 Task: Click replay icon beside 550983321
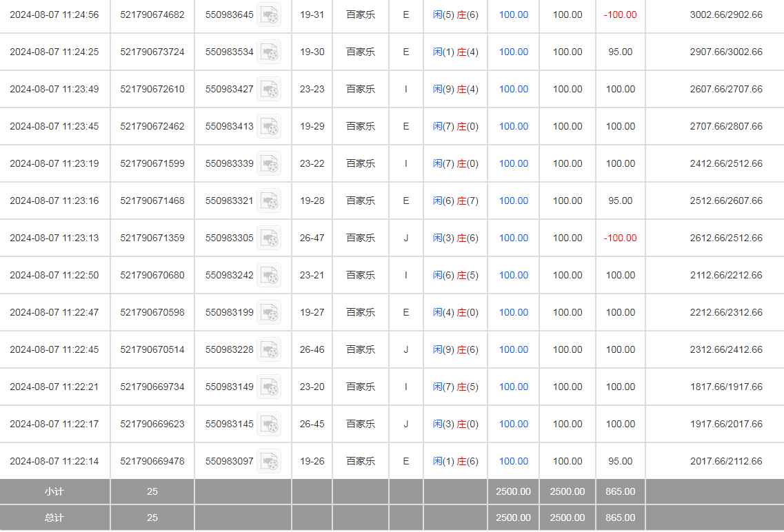point(269,201)
